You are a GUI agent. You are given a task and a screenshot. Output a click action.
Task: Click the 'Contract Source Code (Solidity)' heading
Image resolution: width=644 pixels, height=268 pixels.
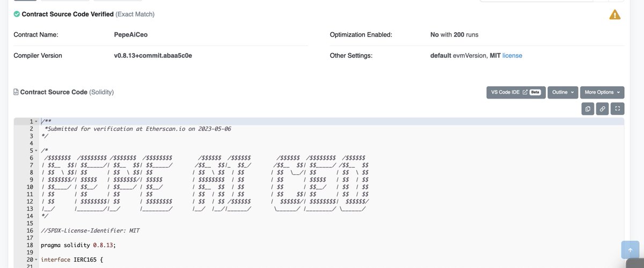pos(67,92)
